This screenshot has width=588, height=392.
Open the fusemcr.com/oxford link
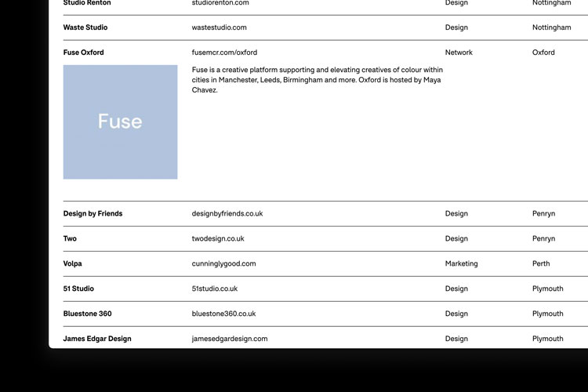[224, 53]
